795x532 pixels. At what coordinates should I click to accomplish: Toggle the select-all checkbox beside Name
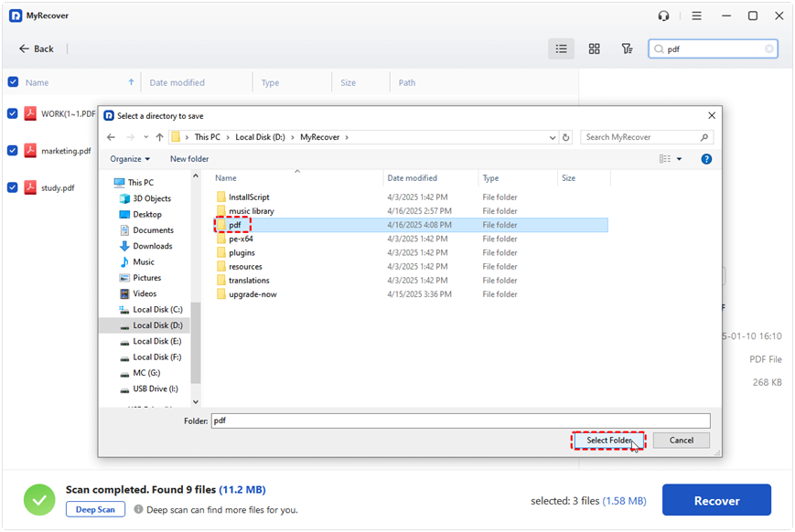pyautogui.click(x=13, y=82)
